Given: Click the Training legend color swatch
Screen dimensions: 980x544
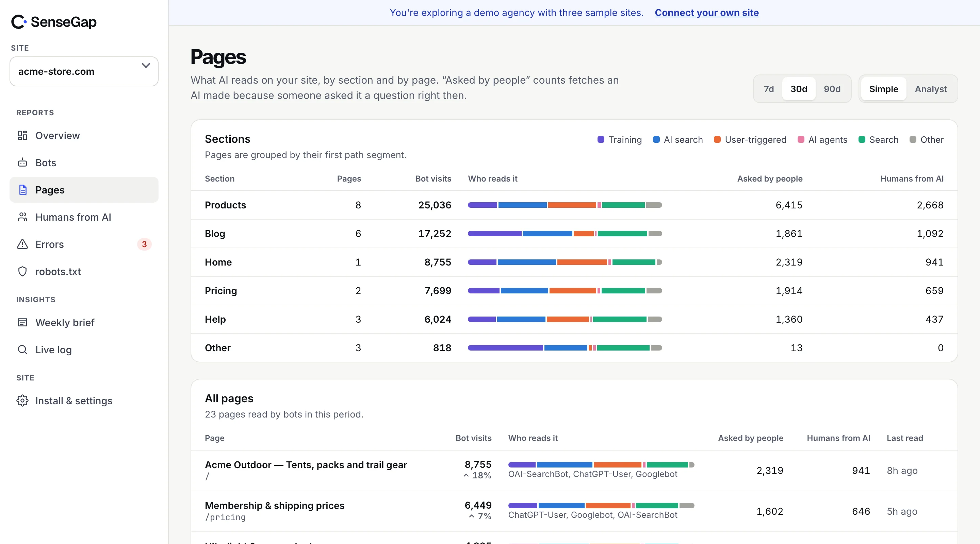Looking at the screenshot, I should point(601,139).
